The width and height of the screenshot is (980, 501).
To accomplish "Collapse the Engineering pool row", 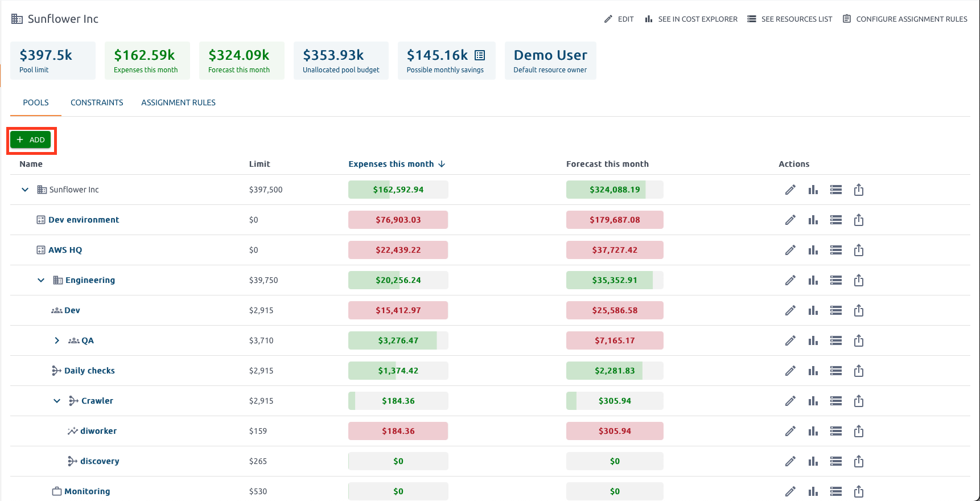I will tap(41, 280).
